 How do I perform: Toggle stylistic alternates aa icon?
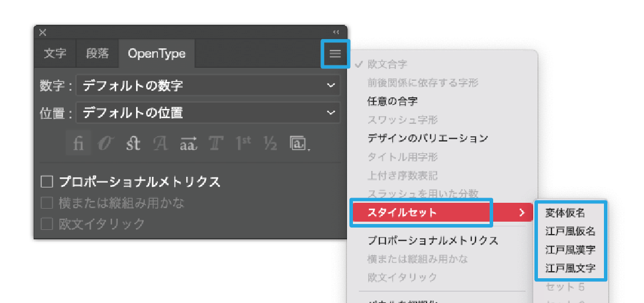[188, 143]
